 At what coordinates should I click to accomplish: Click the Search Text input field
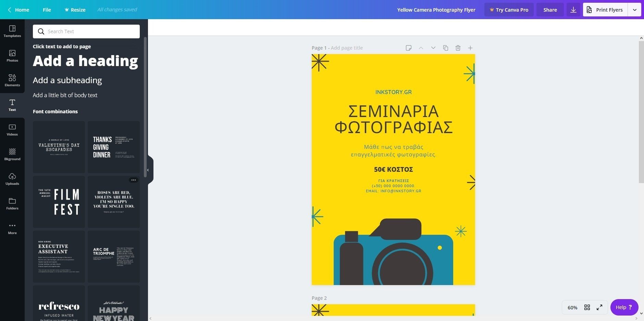click(x=86, y=31)
